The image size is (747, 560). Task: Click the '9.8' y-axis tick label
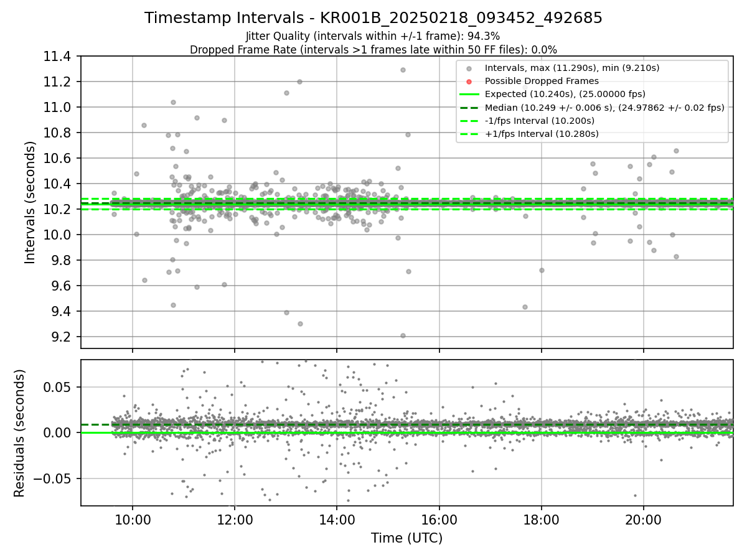click(62, 261)
